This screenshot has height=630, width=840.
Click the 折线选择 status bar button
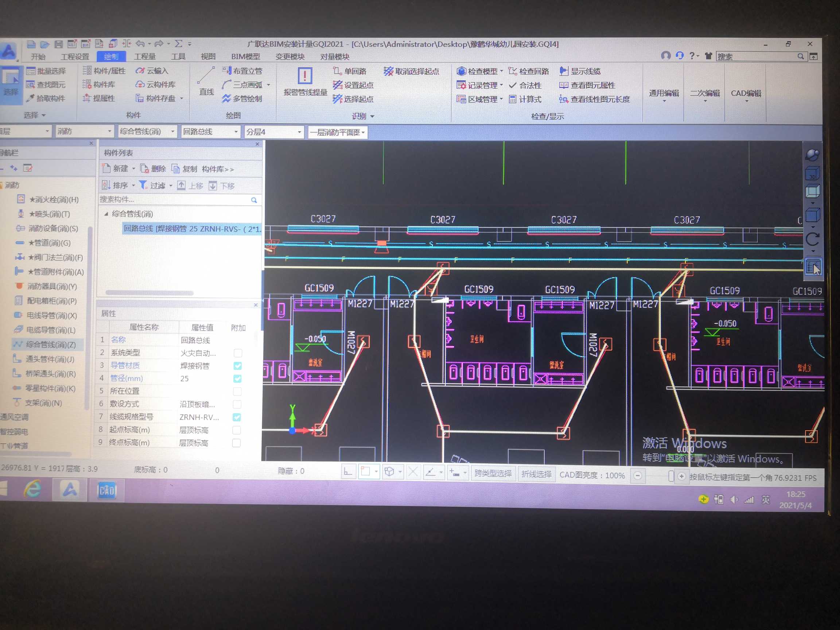[536, 474]
